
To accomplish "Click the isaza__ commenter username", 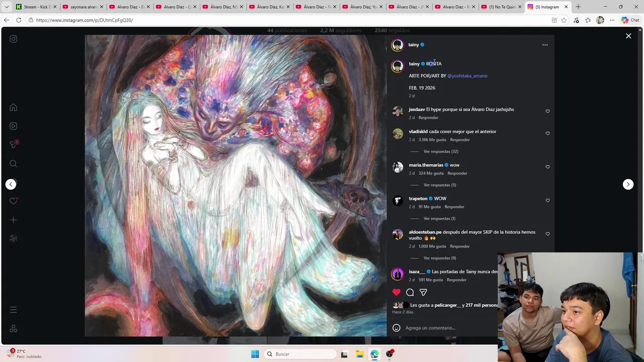I will coord(417,271).
